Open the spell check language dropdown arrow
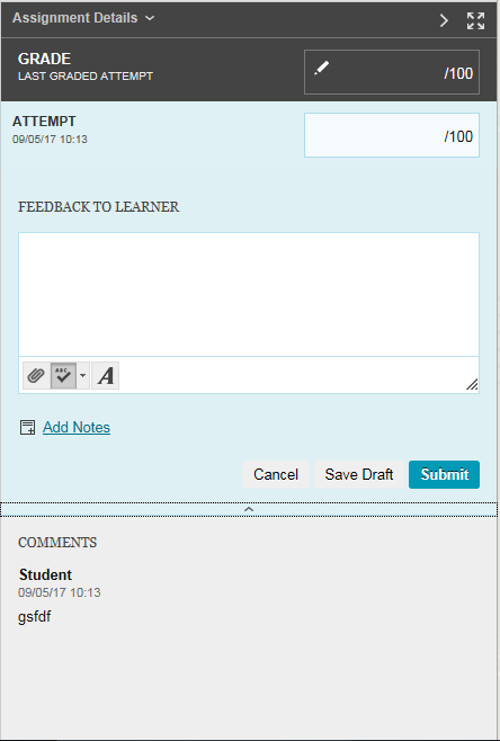 point(83,376)
